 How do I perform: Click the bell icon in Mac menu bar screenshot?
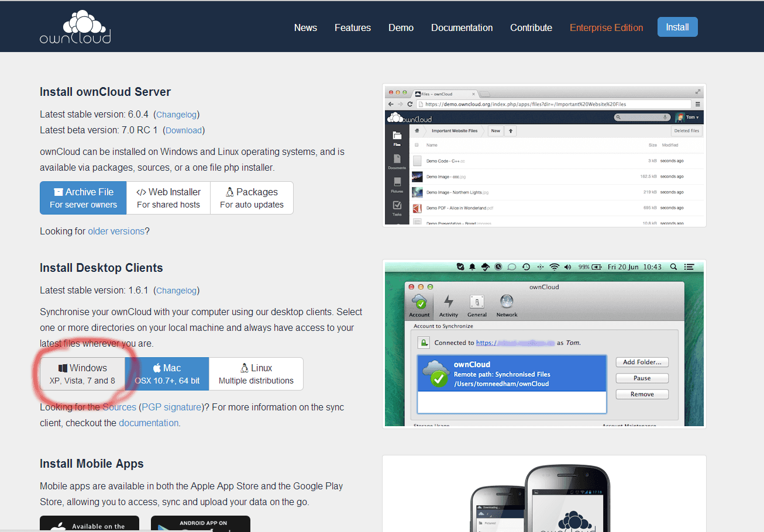472,267
